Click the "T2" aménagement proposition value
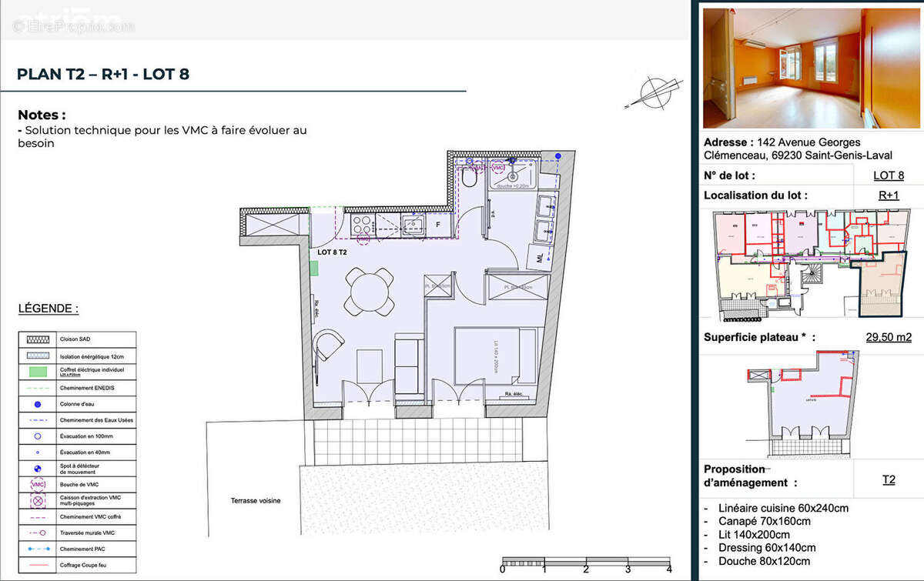Image resolution: width=924 pixels, height=581 pixels. pyautogui.click(x=889, y=479)
